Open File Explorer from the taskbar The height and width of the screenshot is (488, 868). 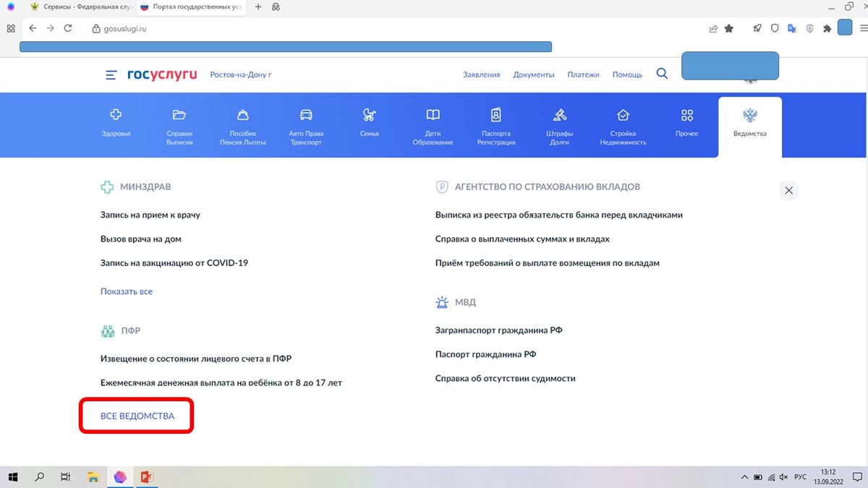pyautogui.click(x=93, y=476)
